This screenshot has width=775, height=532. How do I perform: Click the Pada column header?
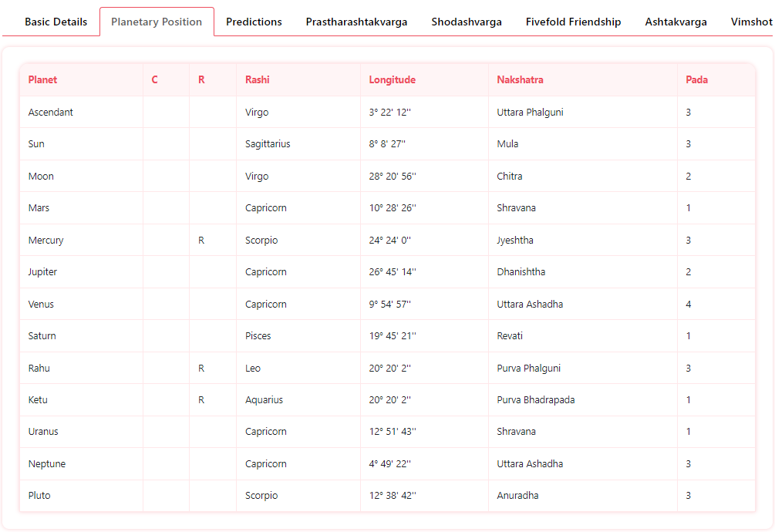click(696, 79)
